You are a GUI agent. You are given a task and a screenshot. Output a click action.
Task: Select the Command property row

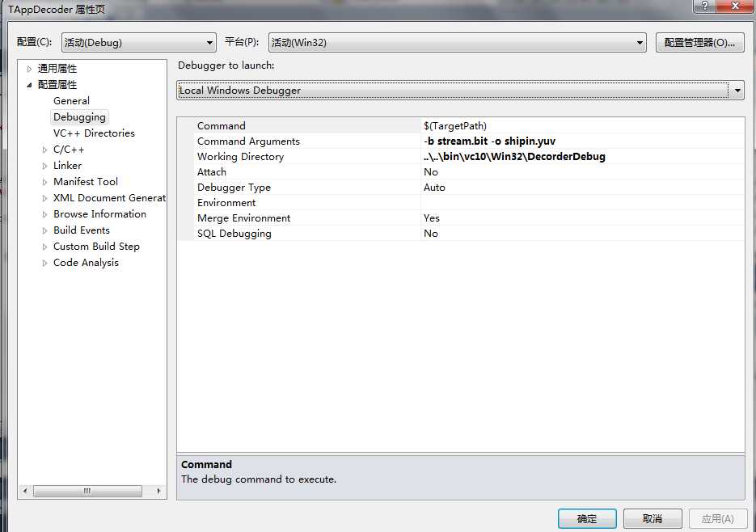pos(460,126)
